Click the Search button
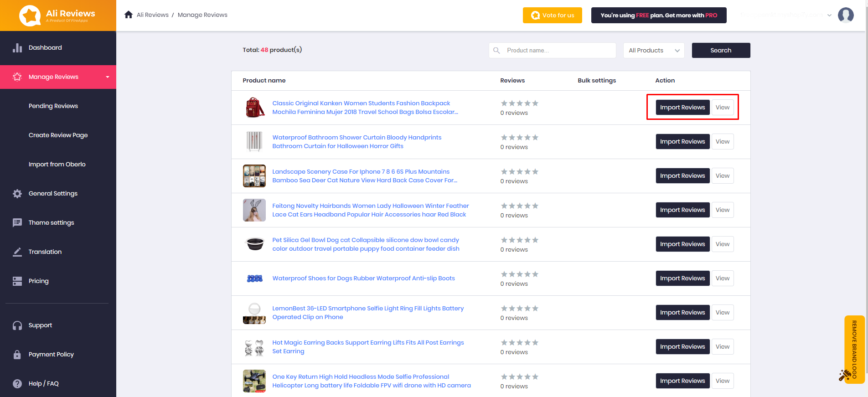The image size is (868, 397). [721, 50]
